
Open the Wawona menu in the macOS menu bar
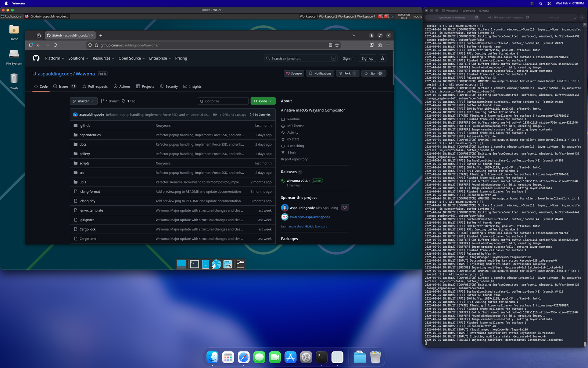coord(18,3)
